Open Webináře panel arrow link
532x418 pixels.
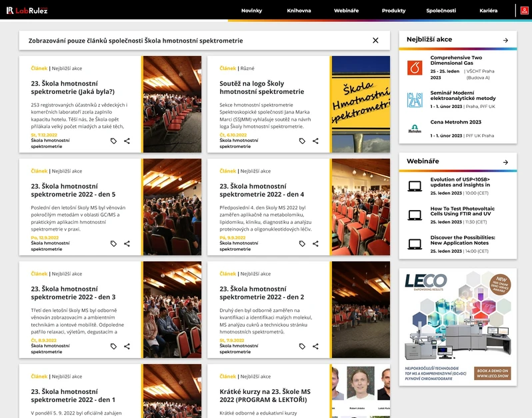point(505,161)
